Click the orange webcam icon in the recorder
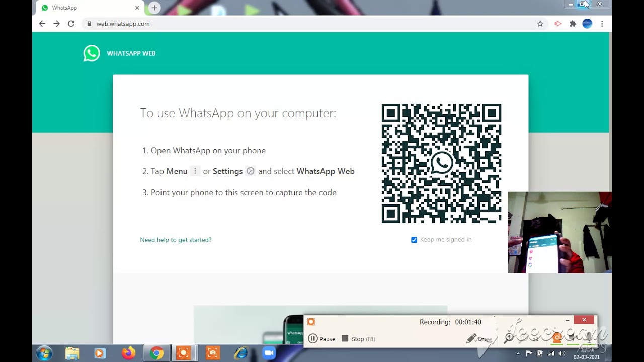The image size is (644, 362). pyautogui.click(x=557, y=338)
